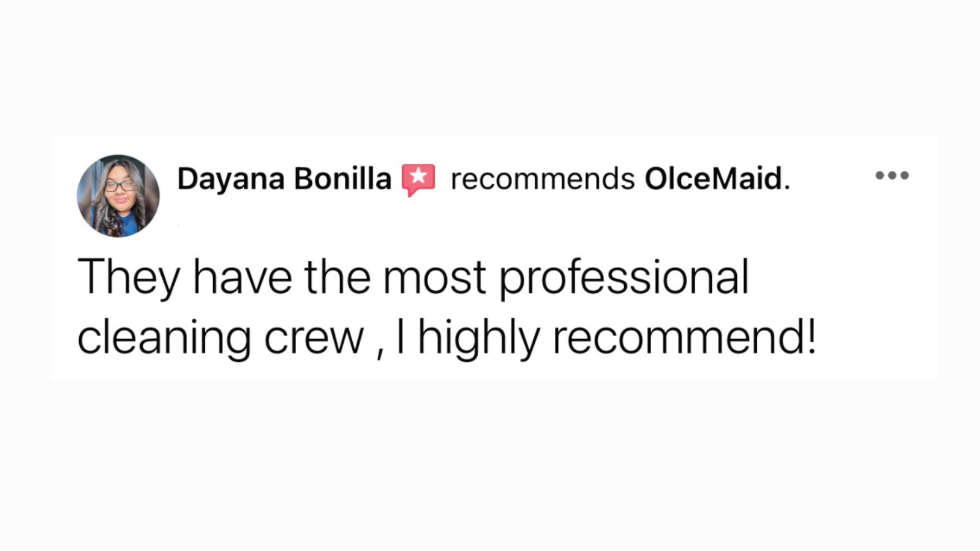Click the capital "I" in the review
Screen dimensions: 980x551
coord(401,337)
